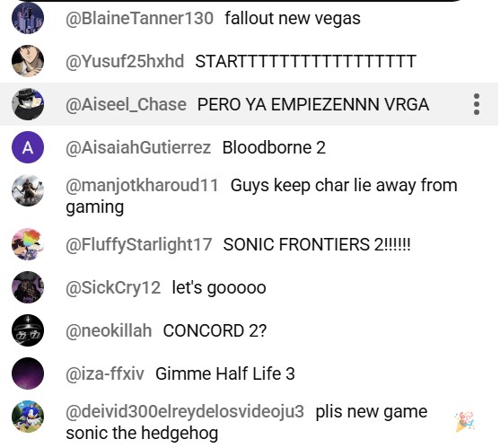Click FluffyStarlight17's rainbow pony avatar

[x=28, y=244]
